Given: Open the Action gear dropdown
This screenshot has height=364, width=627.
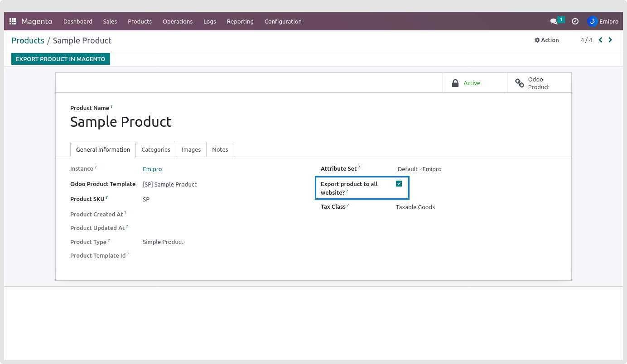Looking at the screenshot, I should click(x=547, y=40).
